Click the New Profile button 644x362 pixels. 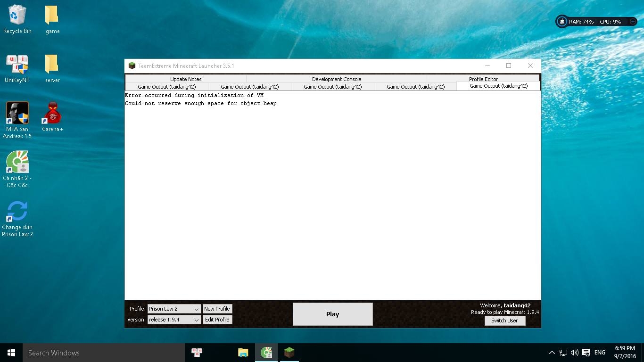[x=217, y=309]
